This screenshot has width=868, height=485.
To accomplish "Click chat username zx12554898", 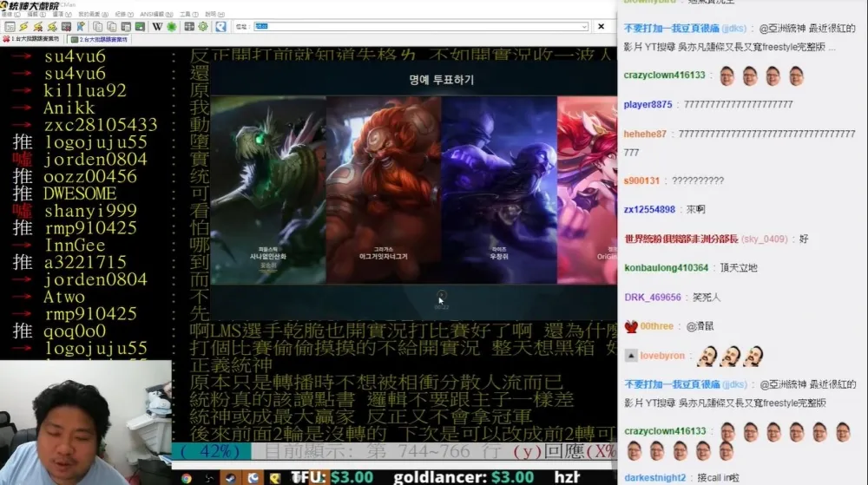I will click(x=649, y=210).
